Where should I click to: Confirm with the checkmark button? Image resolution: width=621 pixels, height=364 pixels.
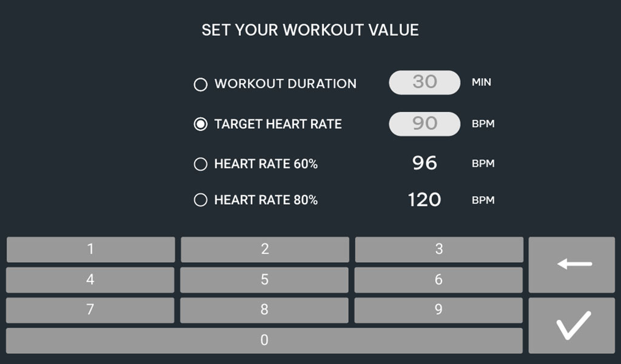pos(572,326)
